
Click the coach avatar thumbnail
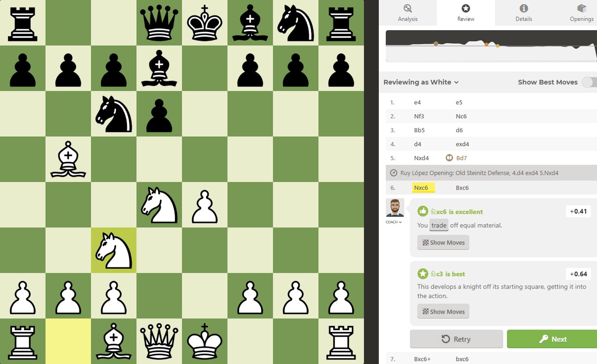[x=395, y=208]
